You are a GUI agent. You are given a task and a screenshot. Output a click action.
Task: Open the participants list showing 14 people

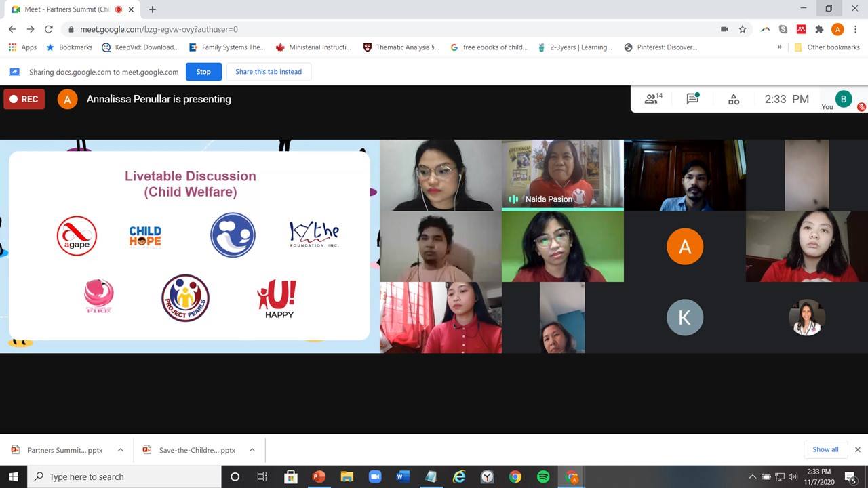[x=652, y=99]
